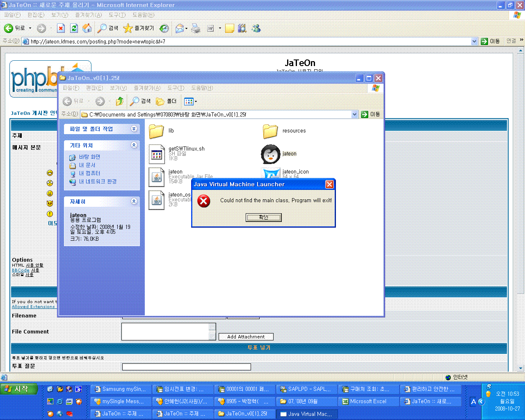
Task: Go to 내 네트워크 환경 link
Action: 98,182
